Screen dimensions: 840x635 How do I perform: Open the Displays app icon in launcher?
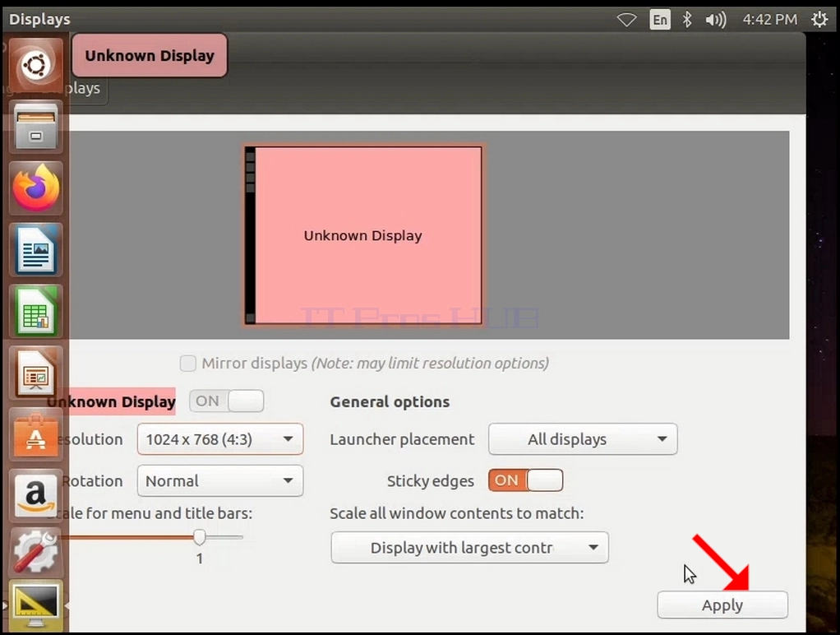36,606
